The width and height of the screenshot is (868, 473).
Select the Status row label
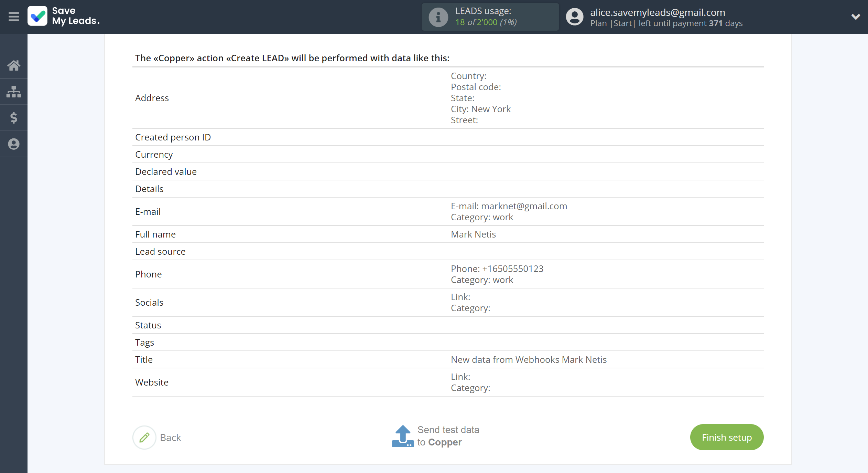[x=148, y=325]
